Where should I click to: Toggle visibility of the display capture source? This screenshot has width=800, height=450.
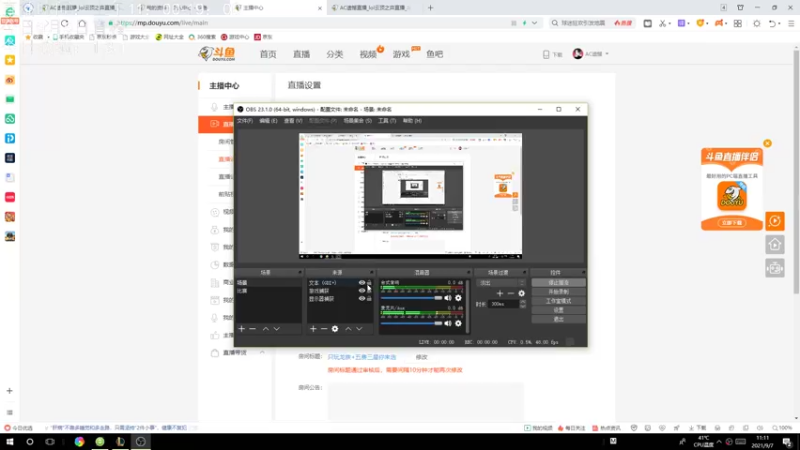coord(362,299)
